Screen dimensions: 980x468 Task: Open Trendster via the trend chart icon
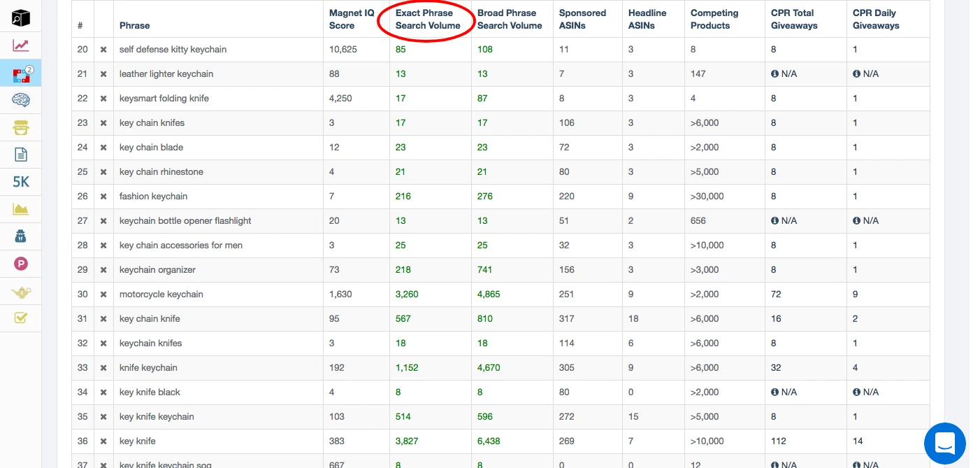point(20,45)
